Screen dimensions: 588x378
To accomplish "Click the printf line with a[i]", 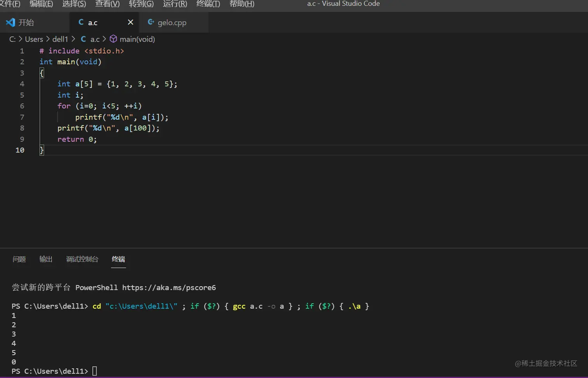I will pyautogui.click(x=122, y=117).
